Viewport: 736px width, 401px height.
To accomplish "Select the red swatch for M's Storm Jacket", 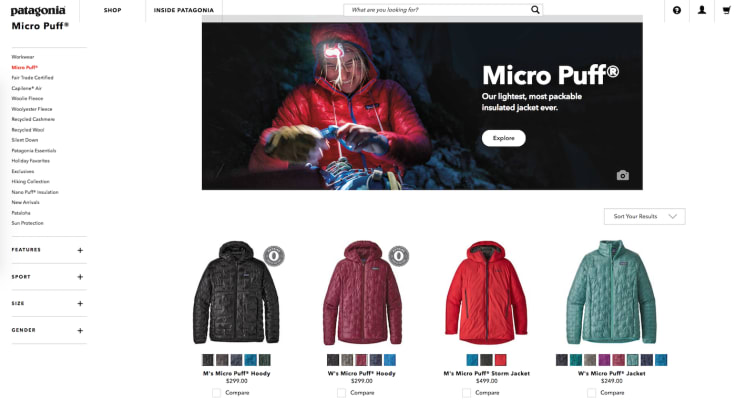I will point(500,360).
